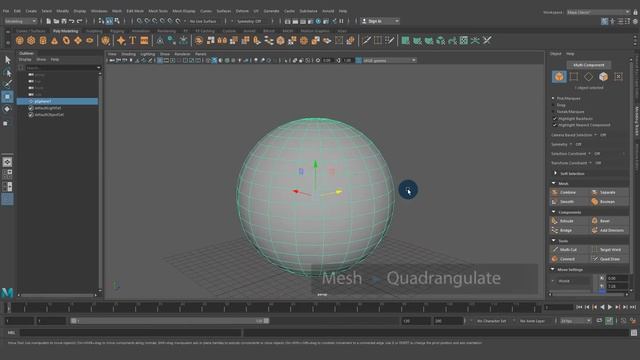This screenshot has height=360, width=640.
Task: Select Pick/Marquee radio option
Action: [x=553, y=98]
